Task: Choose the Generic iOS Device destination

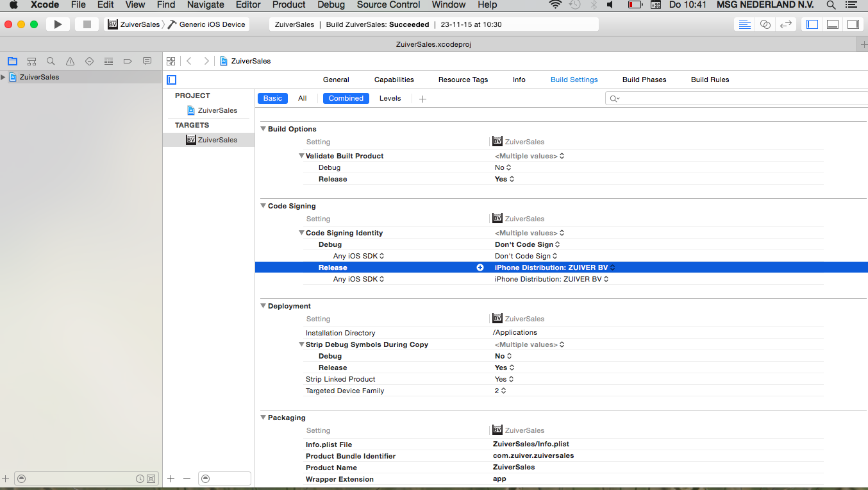Action: click(206, 24)
